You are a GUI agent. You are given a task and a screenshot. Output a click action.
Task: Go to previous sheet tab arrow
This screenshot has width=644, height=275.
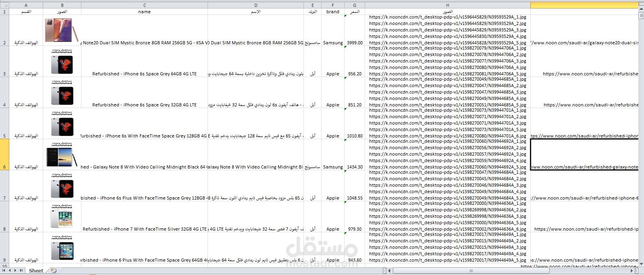pos(10,271)
